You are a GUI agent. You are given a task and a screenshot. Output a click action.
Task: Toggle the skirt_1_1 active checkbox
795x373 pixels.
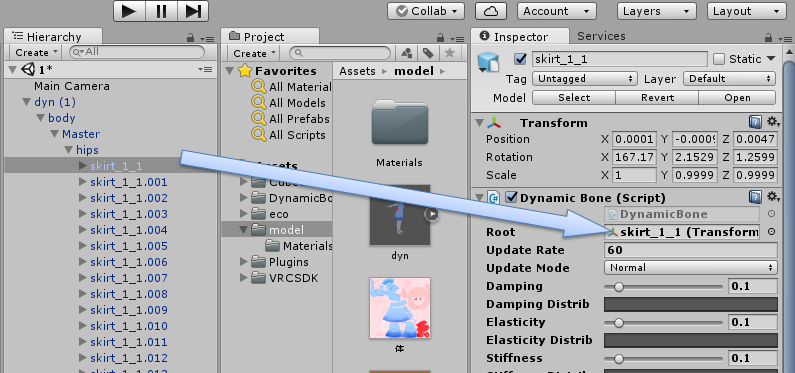click(x=520, y=59)
